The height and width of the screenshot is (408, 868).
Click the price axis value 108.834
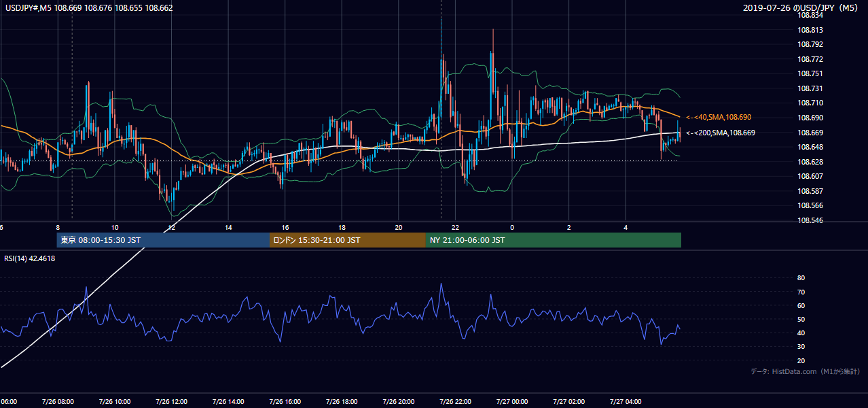811,15
